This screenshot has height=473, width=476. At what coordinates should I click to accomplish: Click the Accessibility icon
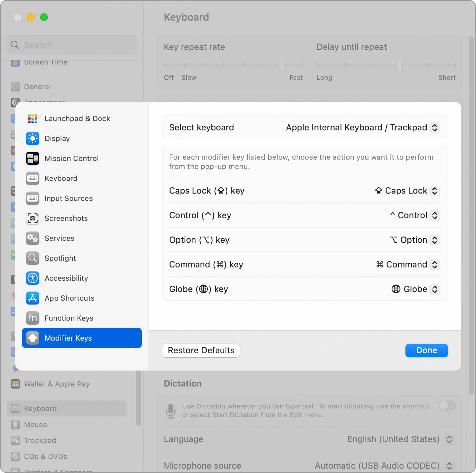pos(33,278)
